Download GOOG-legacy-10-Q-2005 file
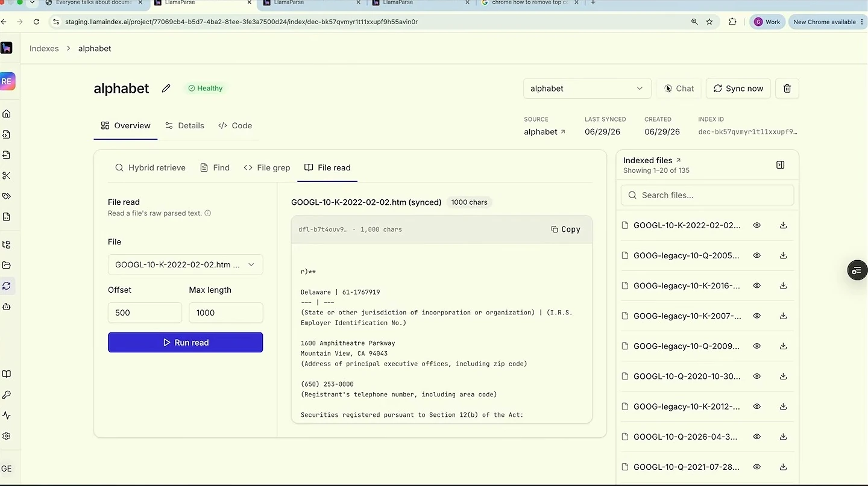 (x=783, y=255)
